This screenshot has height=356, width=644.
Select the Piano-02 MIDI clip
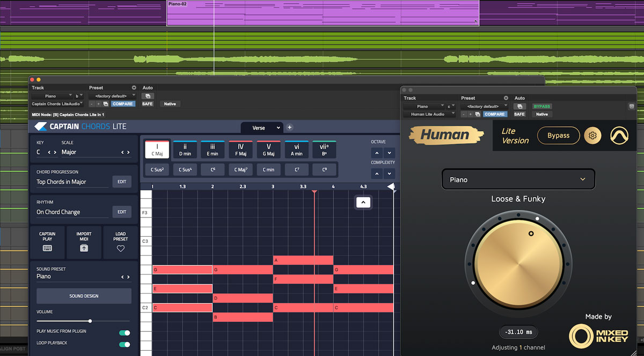(x=323, y=13)
